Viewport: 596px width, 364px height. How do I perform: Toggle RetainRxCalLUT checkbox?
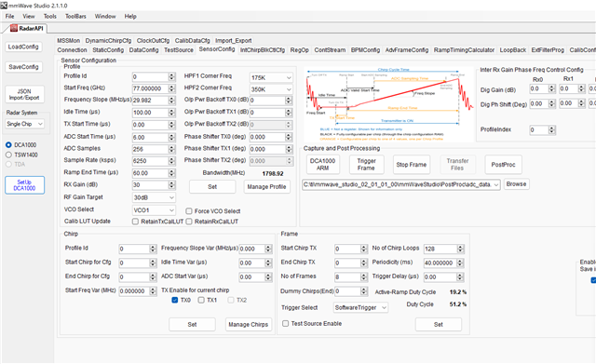coord(188,222)
